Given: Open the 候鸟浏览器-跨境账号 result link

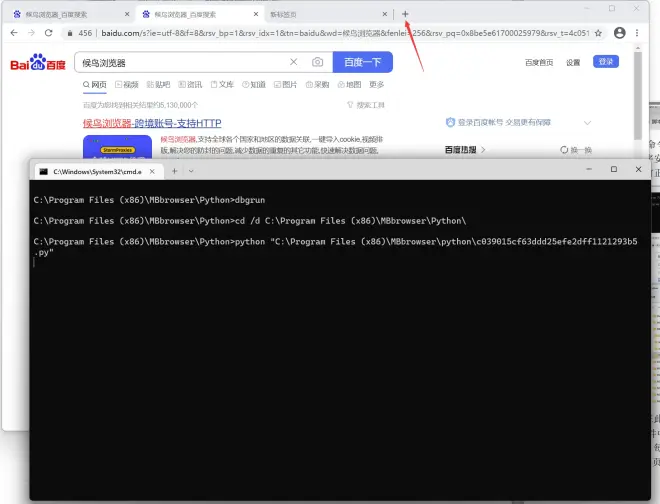Looking at the screenshot, I should coord(152,123).
